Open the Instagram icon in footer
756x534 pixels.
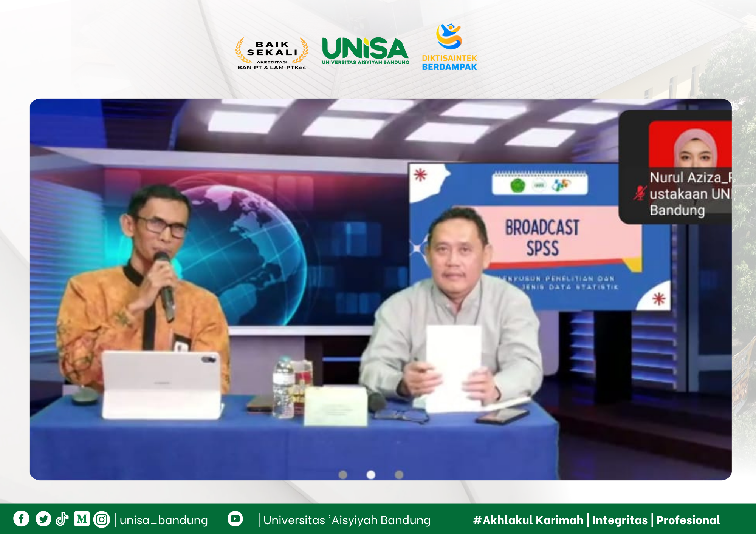click(x=102, y=519)
